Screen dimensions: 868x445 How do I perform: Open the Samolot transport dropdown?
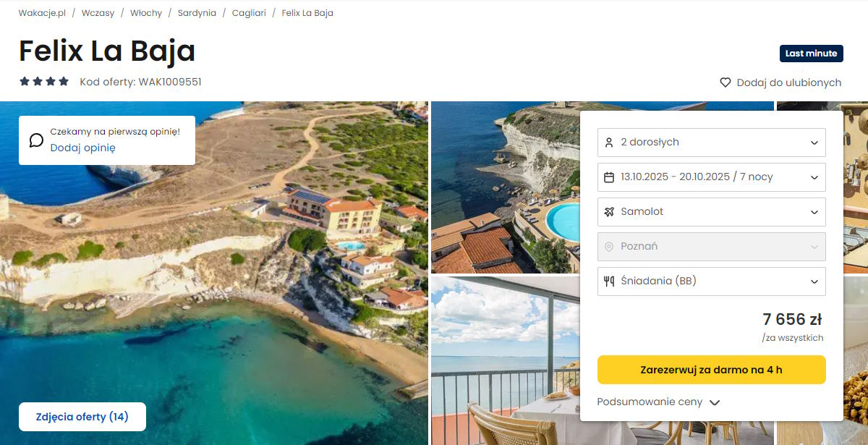(x=712, y=212)
